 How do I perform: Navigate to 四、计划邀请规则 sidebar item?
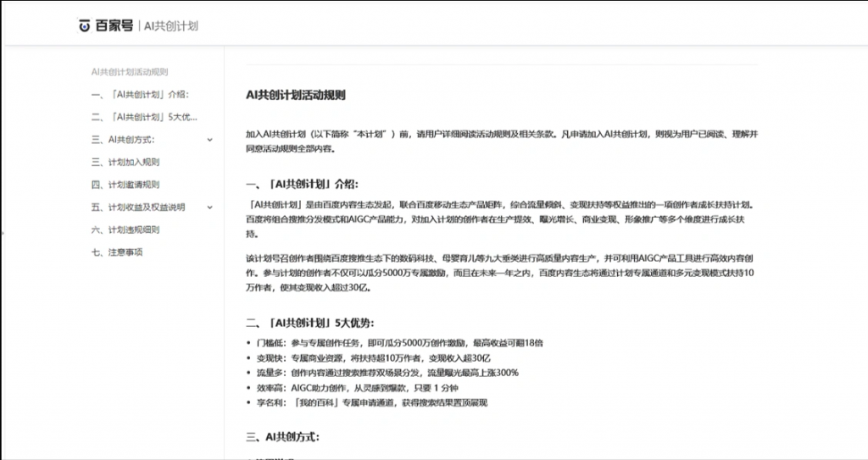click(125, 185)
